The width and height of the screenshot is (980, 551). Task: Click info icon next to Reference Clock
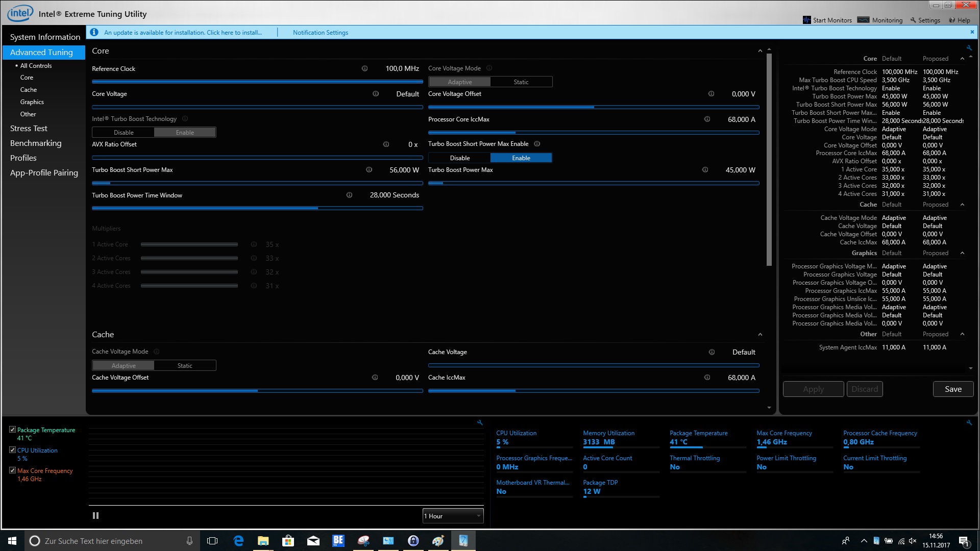(x=364, y=68)
